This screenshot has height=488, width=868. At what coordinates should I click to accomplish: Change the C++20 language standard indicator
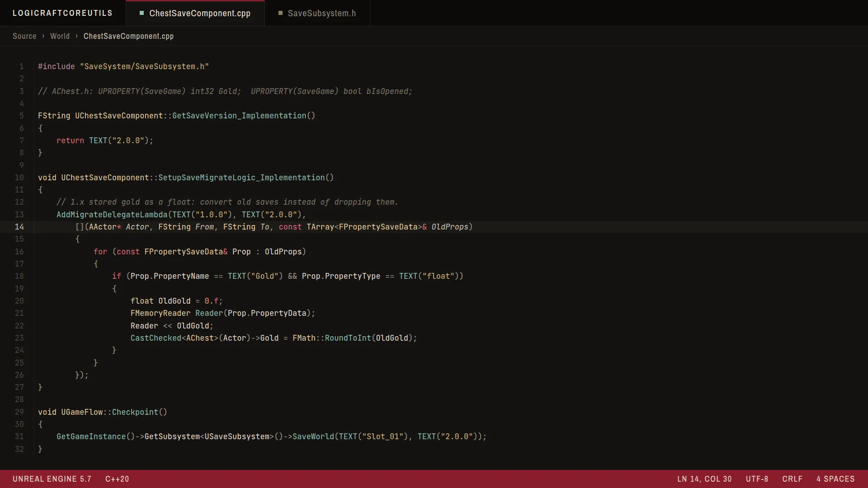coord(117,479)
